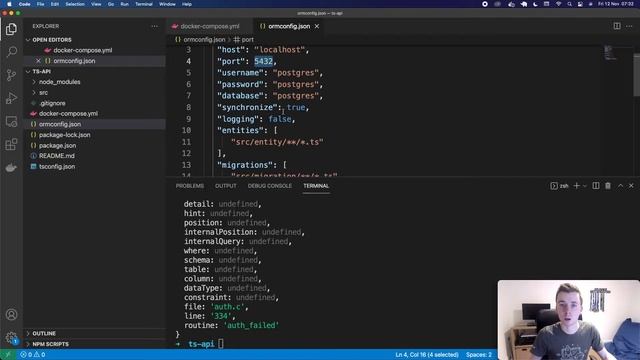Open Explorer views and more actions menu
This screenshot has width=640, height=360.
tap(154, 26)
